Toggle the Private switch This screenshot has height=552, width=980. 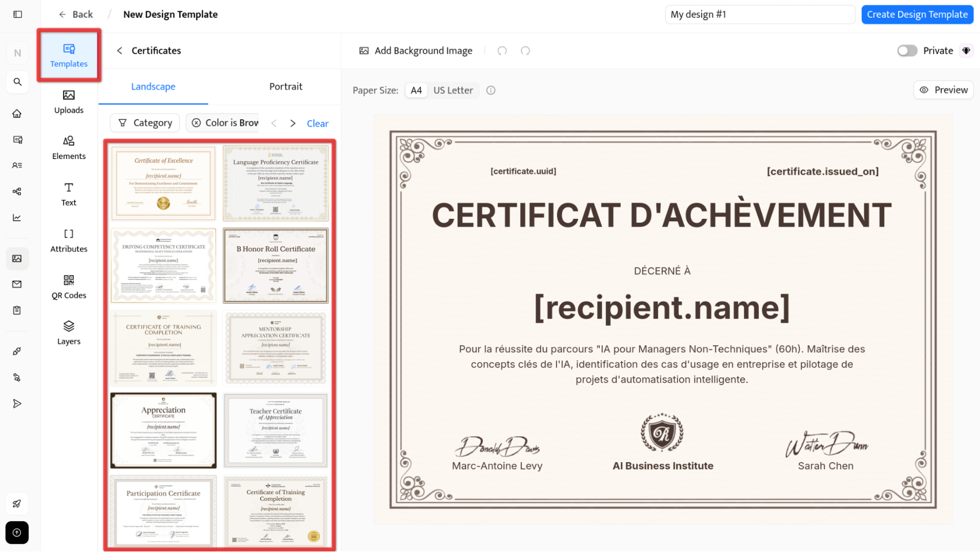(907, 51)
